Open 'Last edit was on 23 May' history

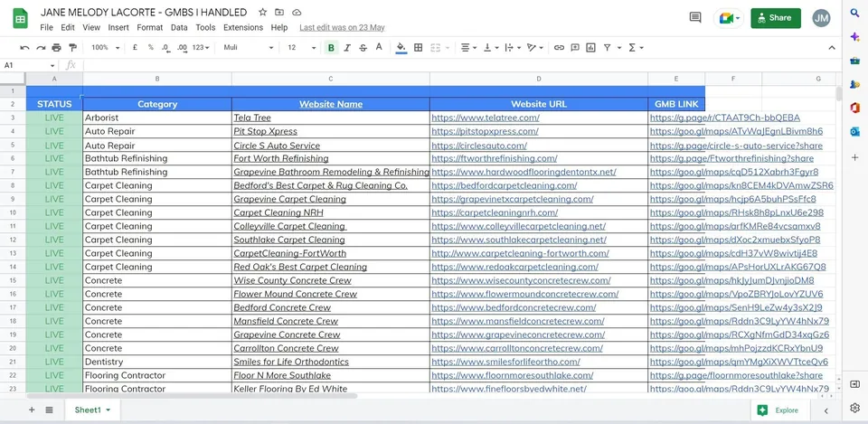pyautogui.click(x=342, y=28)
